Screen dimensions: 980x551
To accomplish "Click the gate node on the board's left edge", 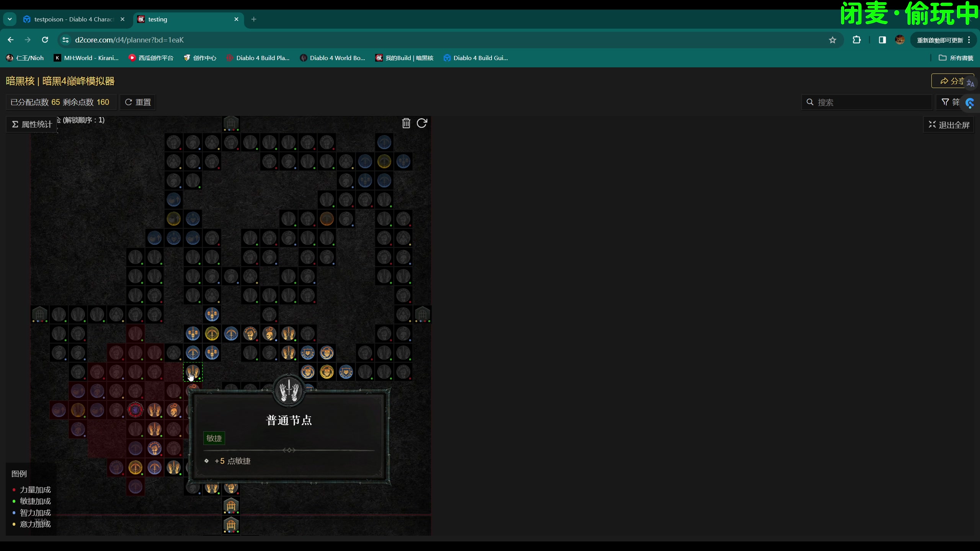I will [39, 315].
